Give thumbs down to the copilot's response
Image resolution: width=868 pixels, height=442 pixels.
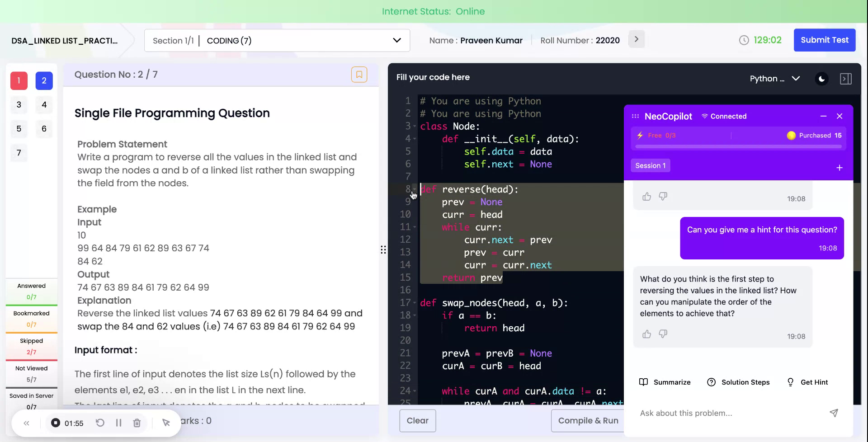pyautogui.click(x=663, y=334)
